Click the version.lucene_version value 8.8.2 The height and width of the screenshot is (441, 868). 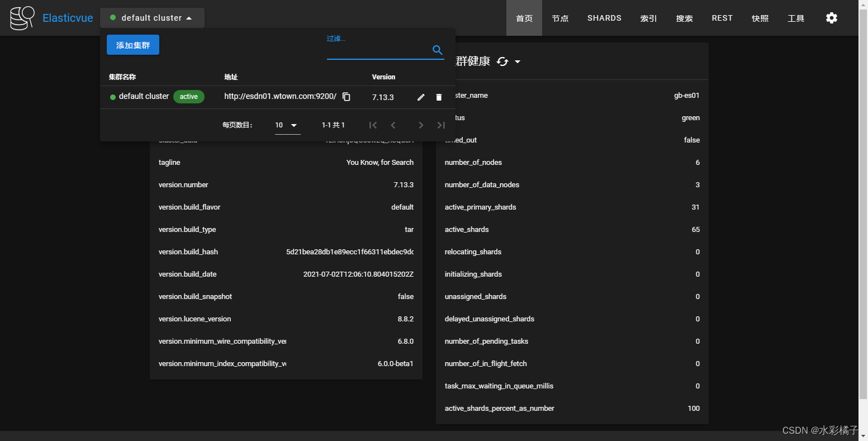(406, 319)
